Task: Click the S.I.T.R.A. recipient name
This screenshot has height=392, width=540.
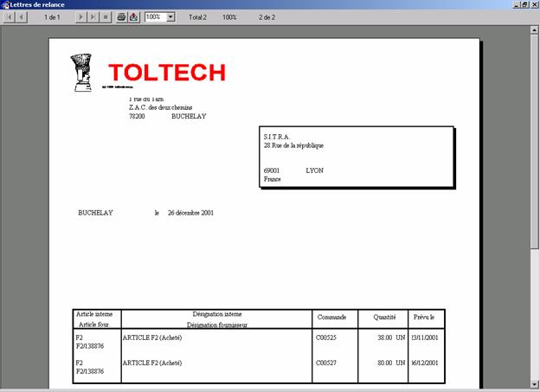Action: [x=277, y=137]
